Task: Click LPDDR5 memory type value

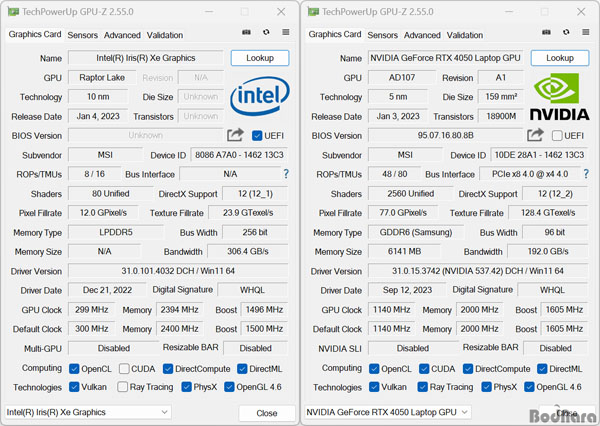Action: [x=116, y=232]
